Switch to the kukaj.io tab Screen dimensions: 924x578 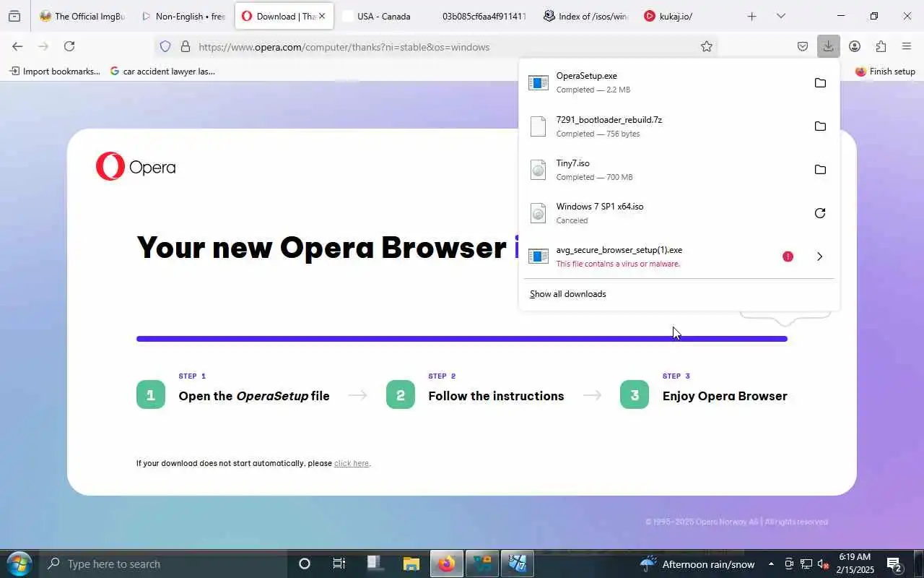pyautogui.click(x=686, y=16)
